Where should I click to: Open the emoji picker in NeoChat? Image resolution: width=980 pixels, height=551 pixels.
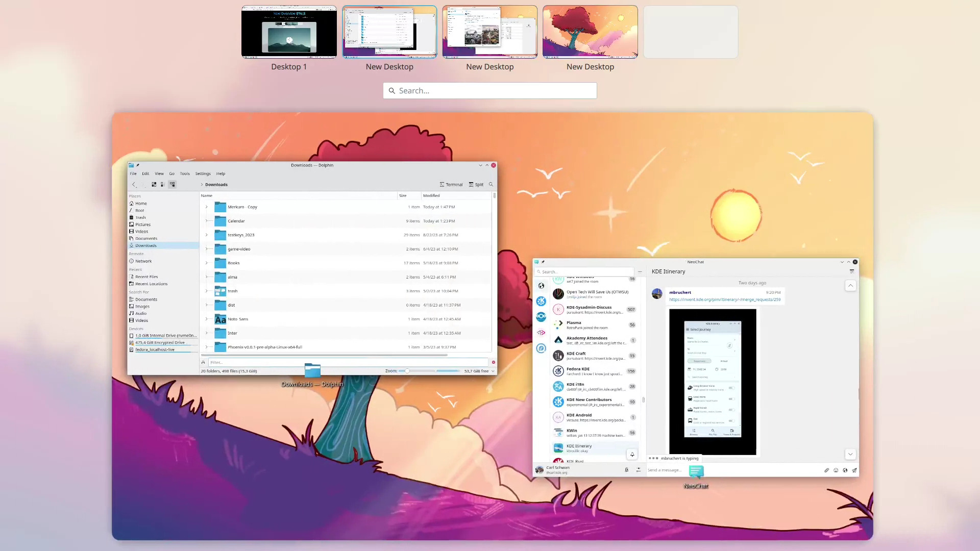836,470
